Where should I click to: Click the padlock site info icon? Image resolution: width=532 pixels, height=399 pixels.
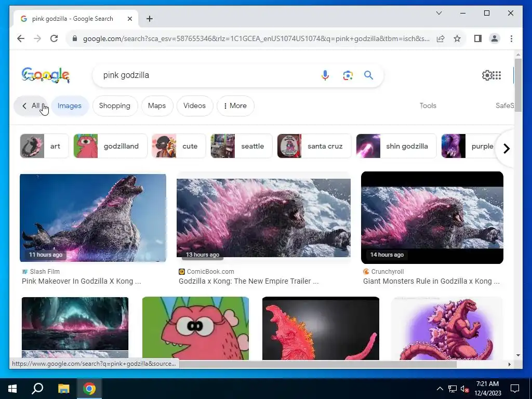click(75, 38)
